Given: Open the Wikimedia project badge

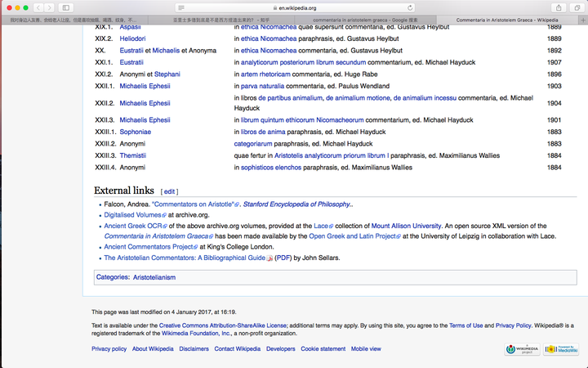Looking at the screenshot, I should click(x=523, y=349).
